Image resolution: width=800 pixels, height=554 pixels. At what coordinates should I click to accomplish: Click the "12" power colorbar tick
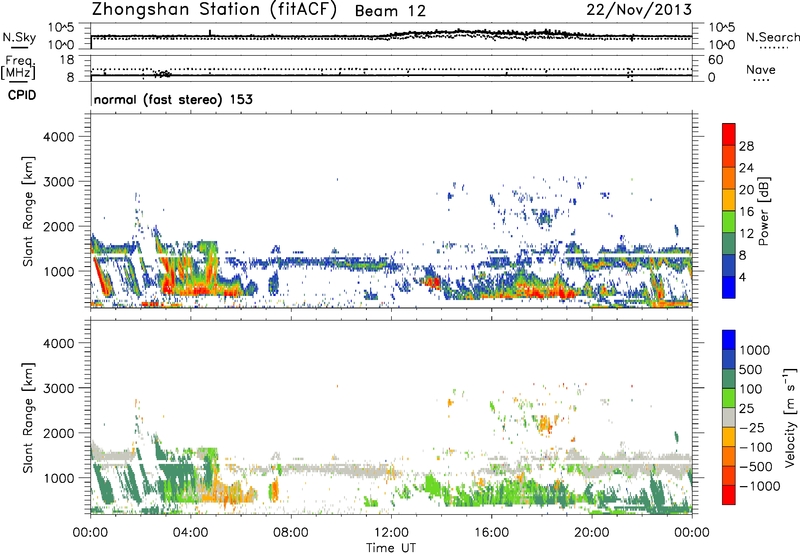(746, 234)
